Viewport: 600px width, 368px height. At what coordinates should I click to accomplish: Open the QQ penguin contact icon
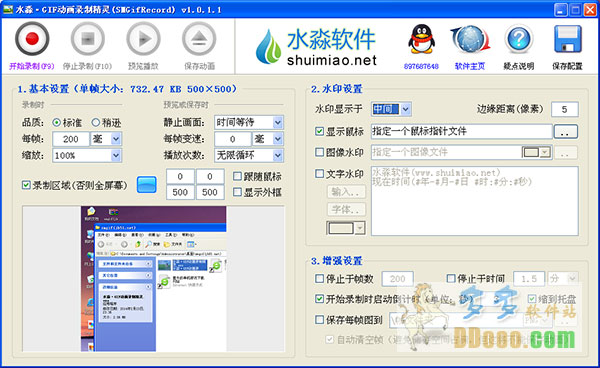click(421, 39)
